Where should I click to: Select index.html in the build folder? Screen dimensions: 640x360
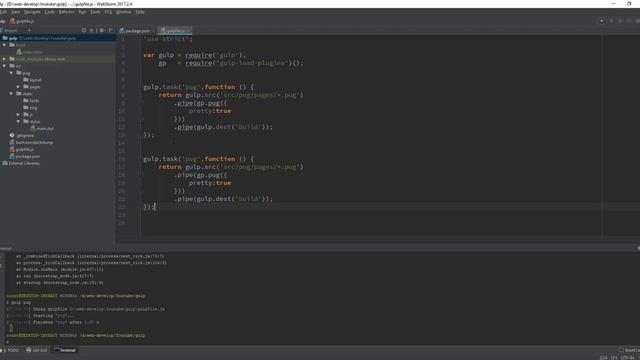click(x=29, y=52)
